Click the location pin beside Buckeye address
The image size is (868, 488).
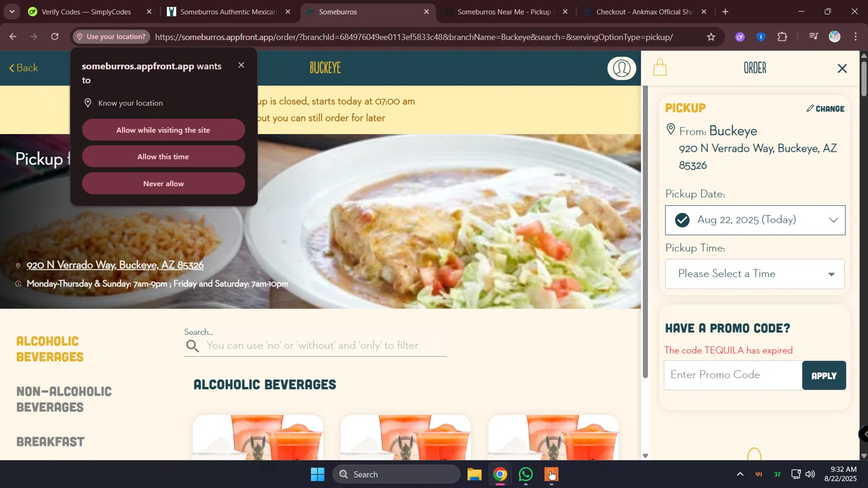(x=671, y=129)
